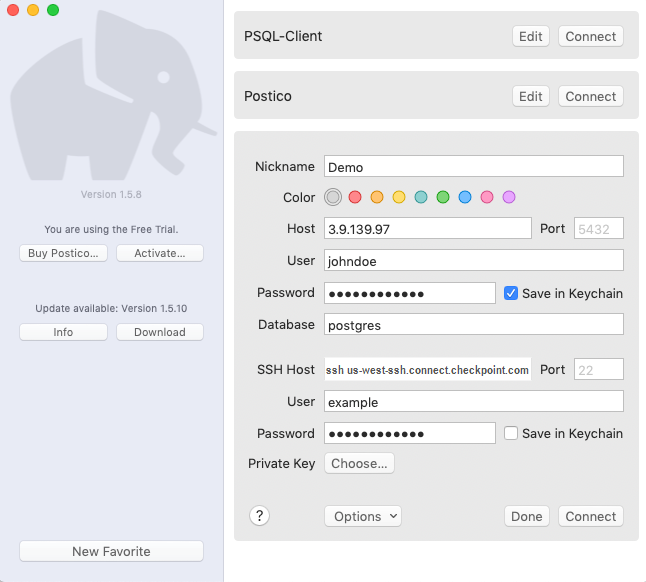Connect to the PSQL-Client favorite

point(590,36)
